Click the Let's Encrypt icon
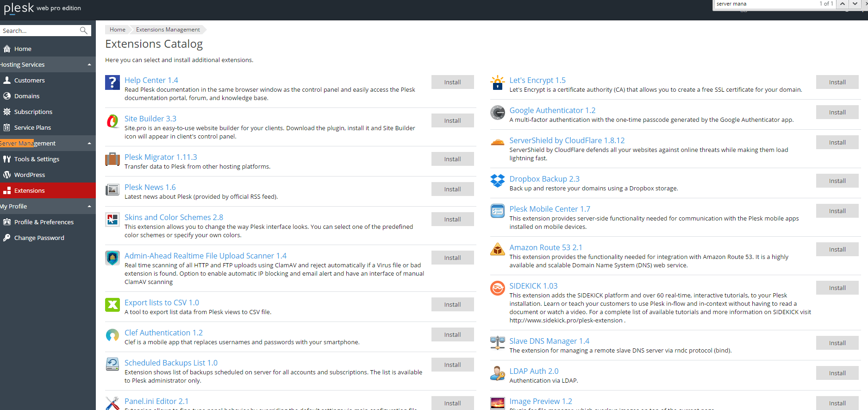Viewport: 868px width, 410px height. [x=498, y=82]
